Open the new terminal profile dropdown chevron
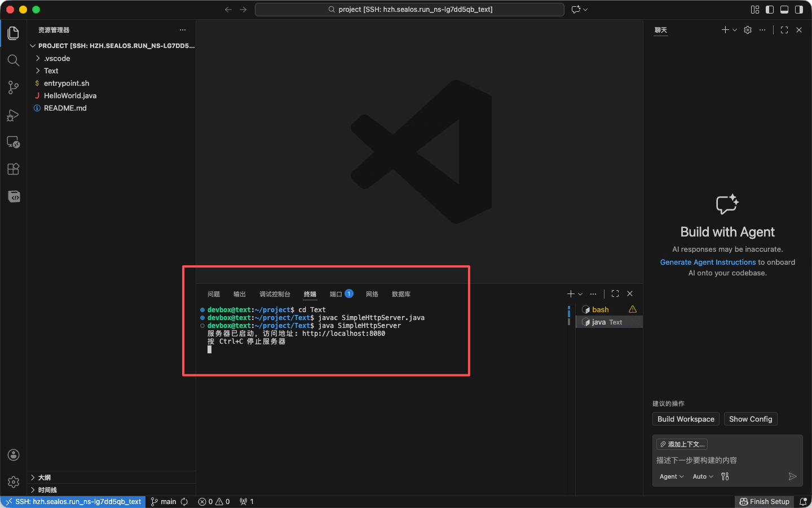 580,294
